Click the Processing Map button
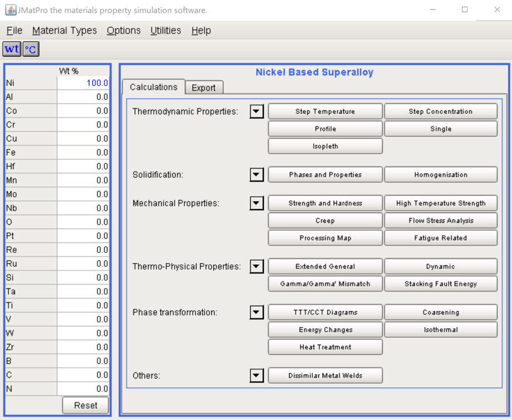This screenshot has width=512, height=420. coord(325,238)
